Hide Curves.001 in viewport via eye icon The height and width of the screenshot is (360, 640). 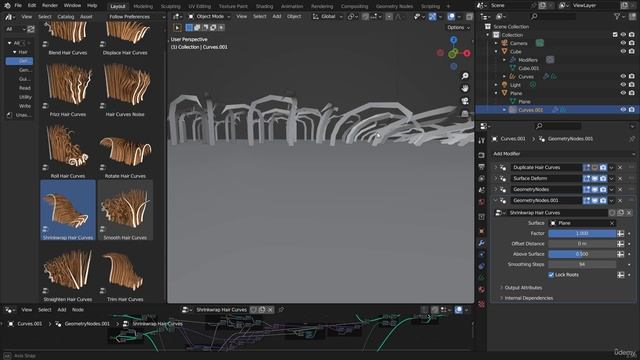[623, 109]
